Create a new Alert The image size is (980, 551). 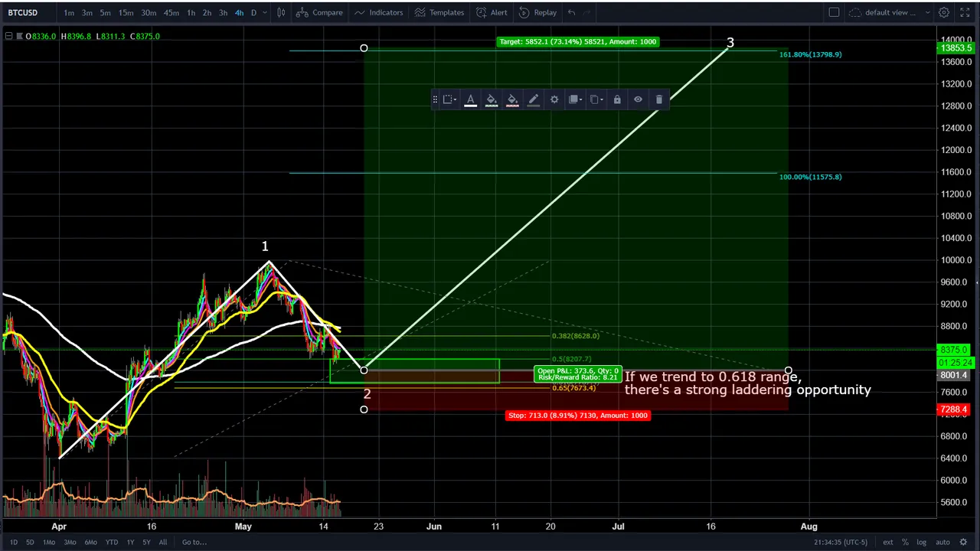point(492,12)
